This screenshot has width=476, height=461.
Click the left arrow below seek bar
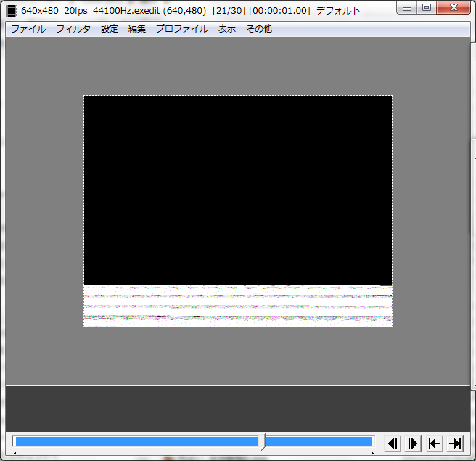pyautogui.click(x=15, y=453)
